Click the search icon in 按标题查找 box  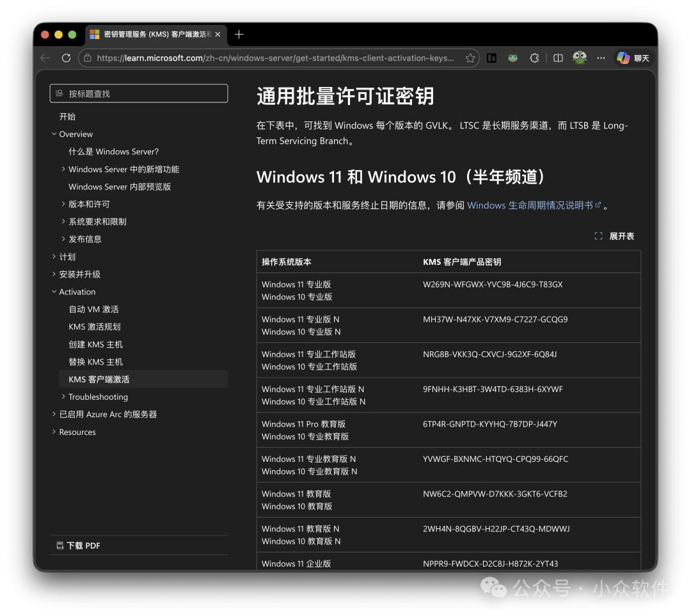(x=59, y=93)
